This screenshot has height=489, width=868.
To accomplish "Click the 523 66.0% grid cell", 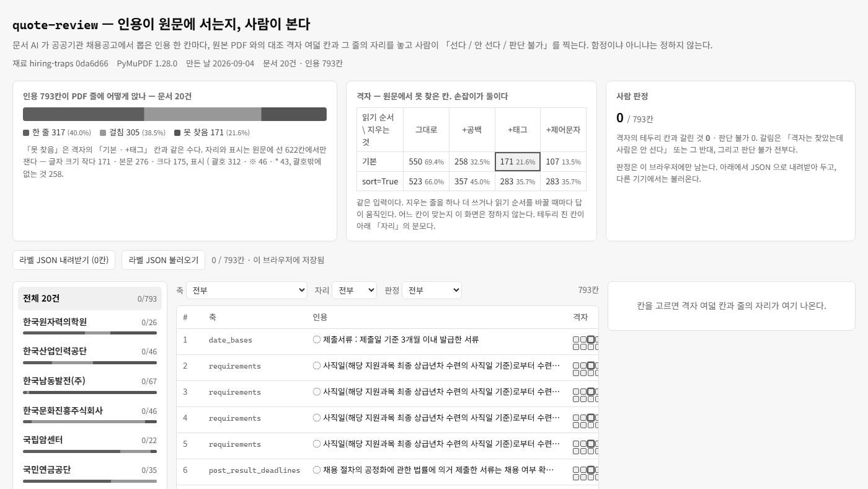I will point(426,181).
